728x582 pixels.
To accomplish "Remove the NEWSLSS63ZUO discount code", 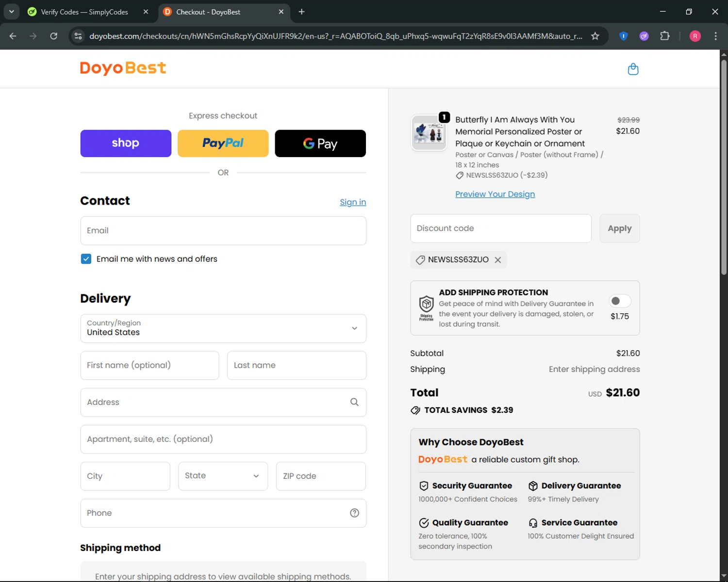I will tap(498, 260).
